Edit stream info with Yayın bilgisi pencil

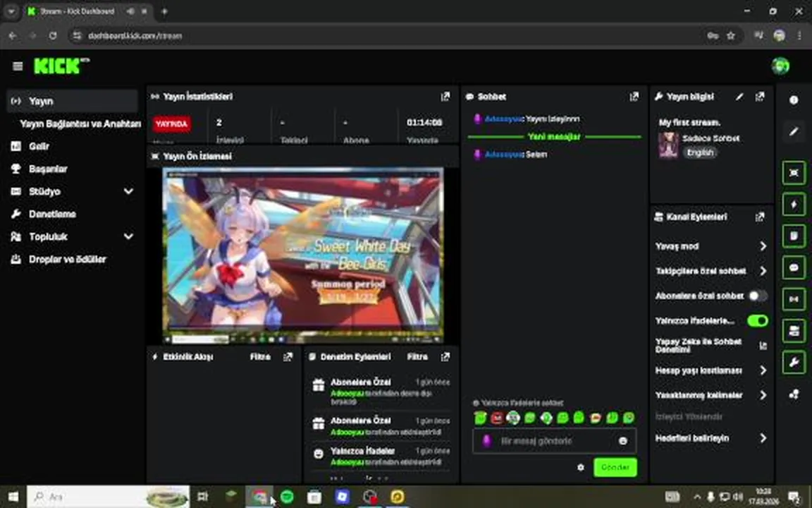tap(739, 97)
